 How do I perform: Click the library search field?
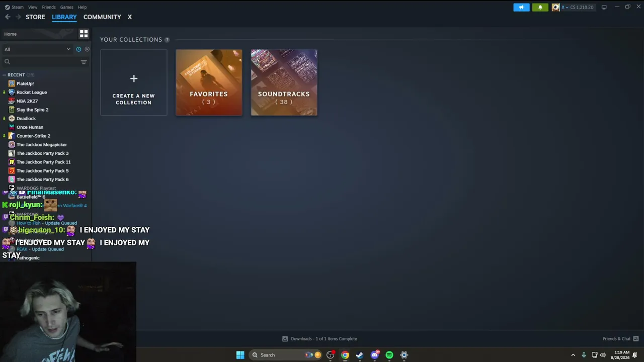click(x=40, y=62)
